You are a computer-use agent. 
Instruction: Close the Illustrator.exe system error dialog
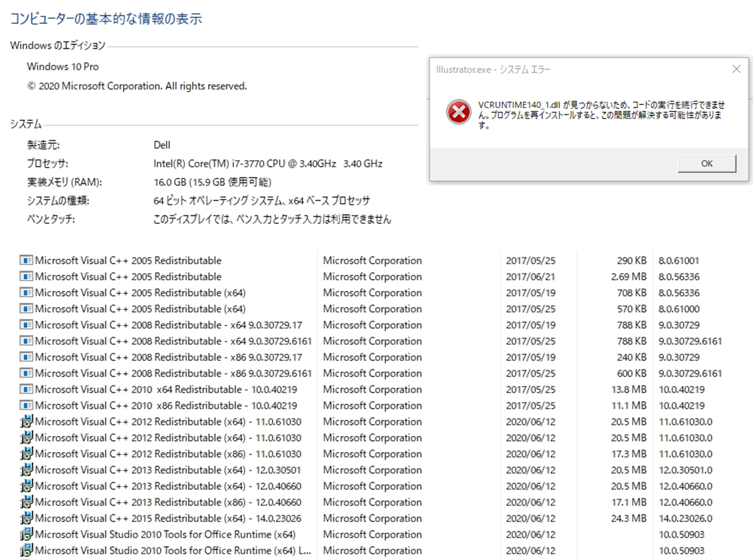point(736,69)
